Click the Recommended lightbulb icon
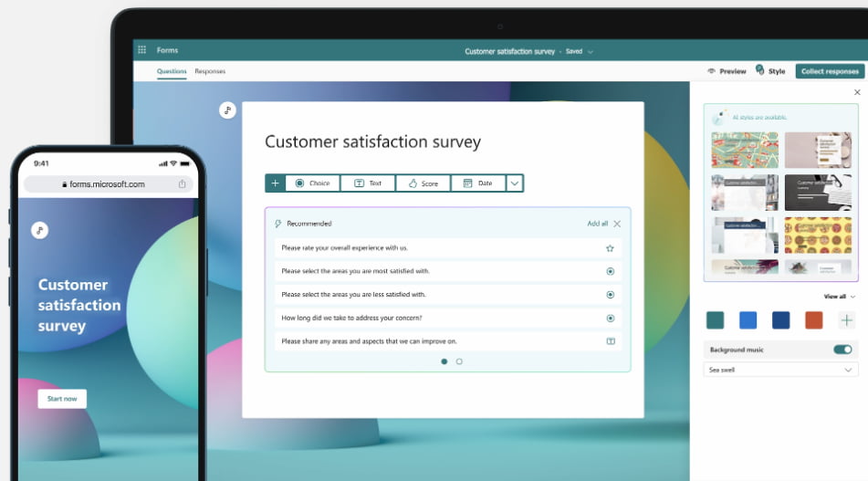 coord(277,224)
